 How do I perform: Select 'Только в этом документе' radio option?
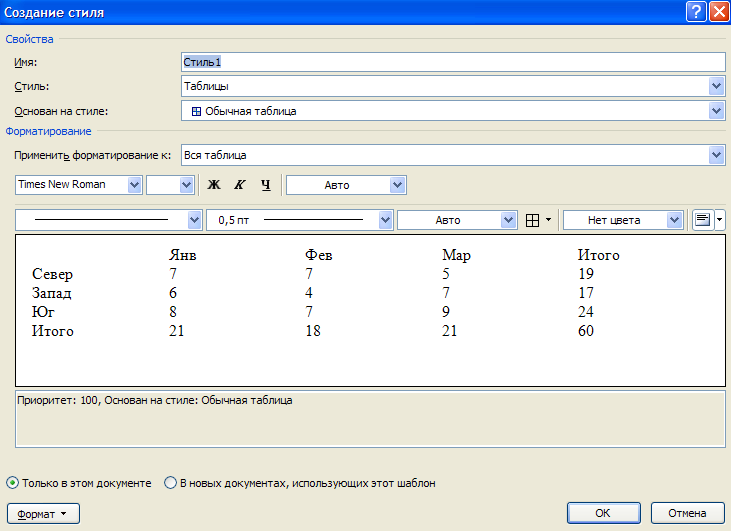pos(13,483)
